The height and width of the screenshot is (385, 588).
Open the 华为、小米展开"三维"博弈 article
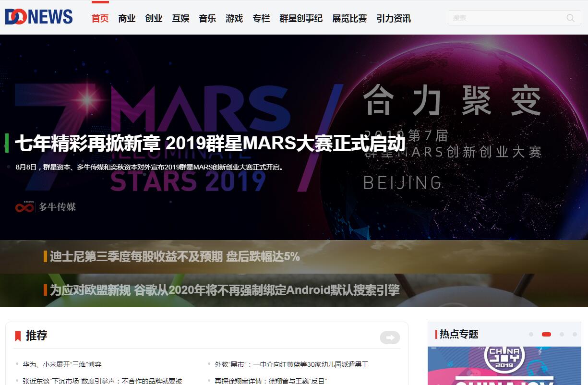[62, 364]
